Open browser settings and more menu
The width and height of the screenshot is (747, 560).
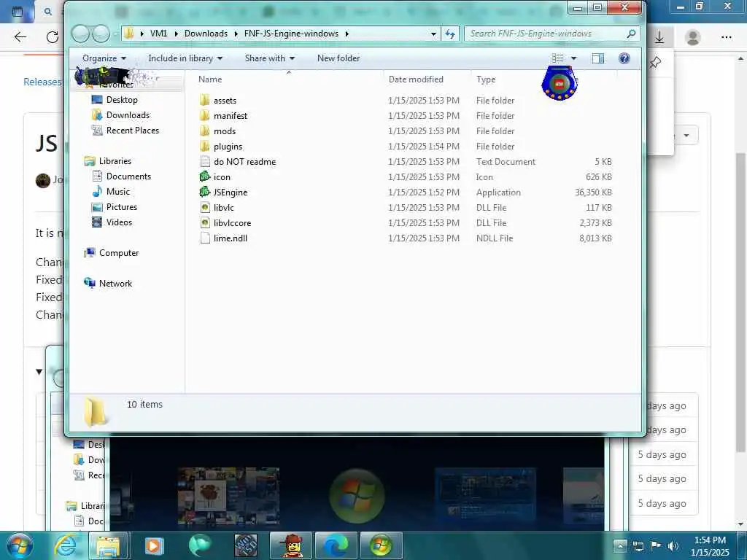(x=727, y=37)
